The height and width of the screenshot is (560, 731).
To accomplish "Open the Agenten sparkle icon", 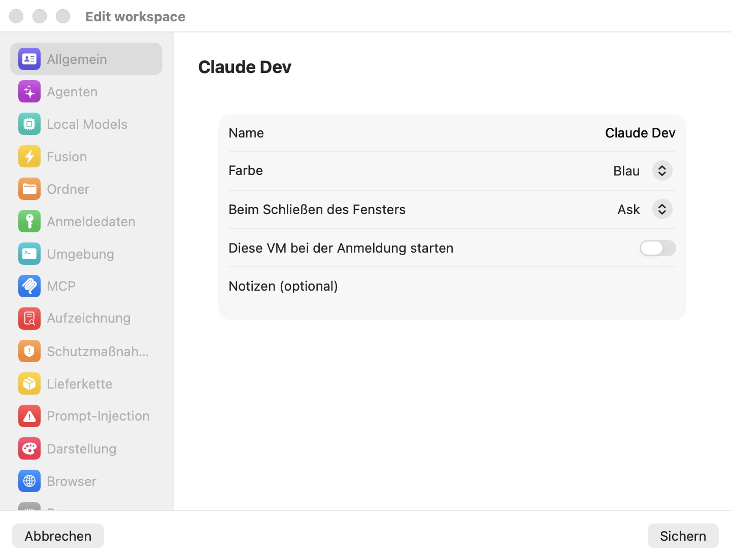I will (x=29, y=92).
